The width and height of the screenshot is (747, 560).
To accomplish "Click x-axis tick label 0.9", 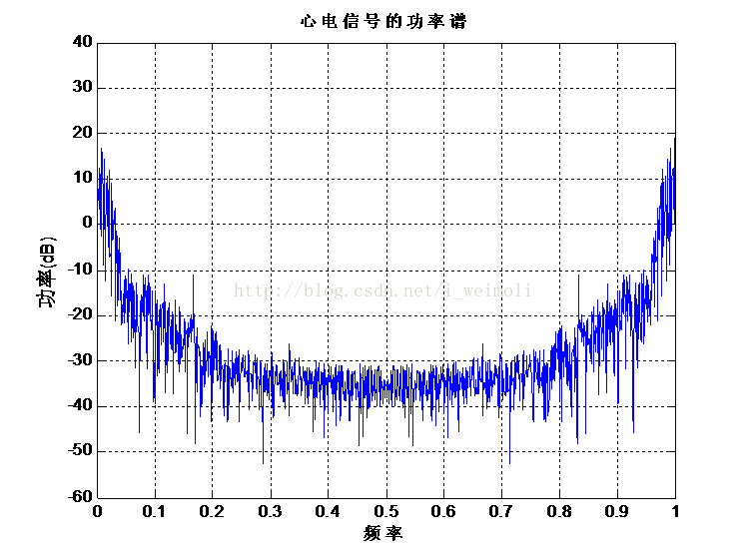I will pyautogui.click(x=617, y=511).
